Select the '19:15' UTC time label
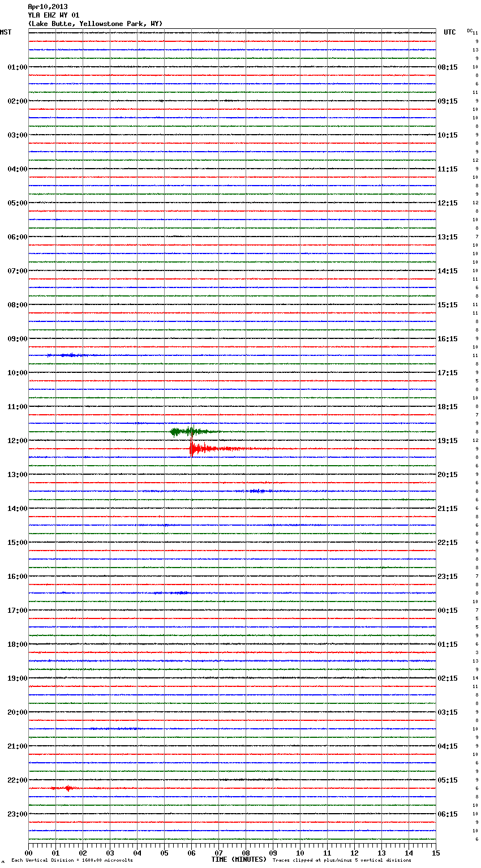The height and width of the screenshot is (868, 481). point(448,441)
